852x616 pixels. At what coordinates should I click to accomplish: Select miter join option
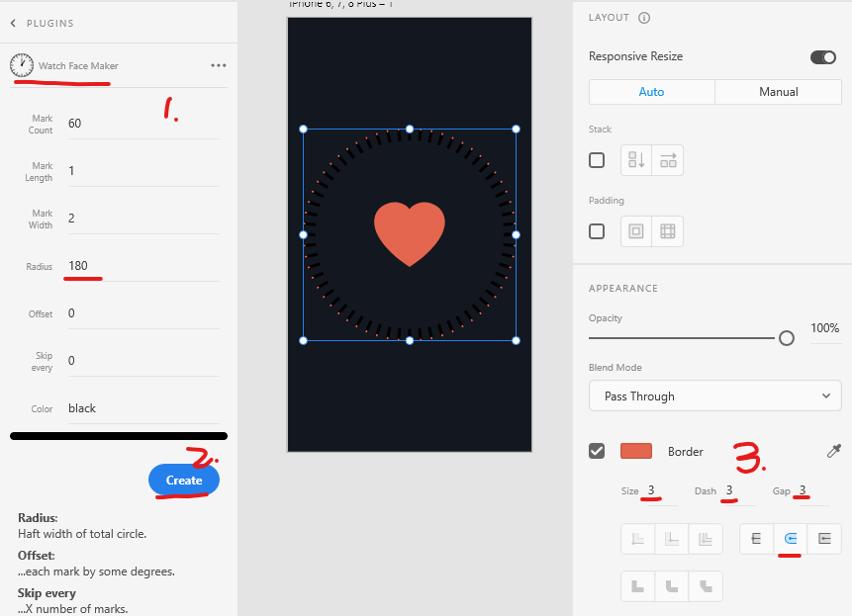(x=638, y=586)
